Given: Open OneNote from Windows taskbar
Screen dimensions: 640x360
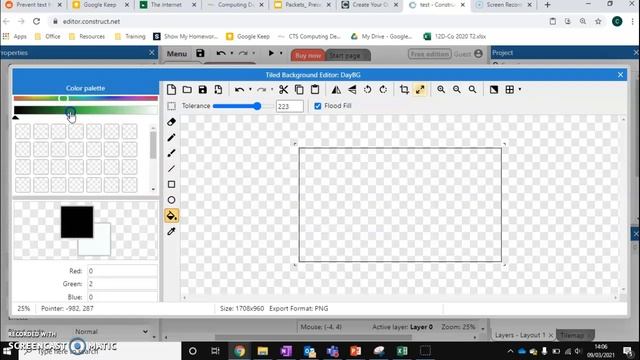Looking at the screenshot, I should pos(286,351).
